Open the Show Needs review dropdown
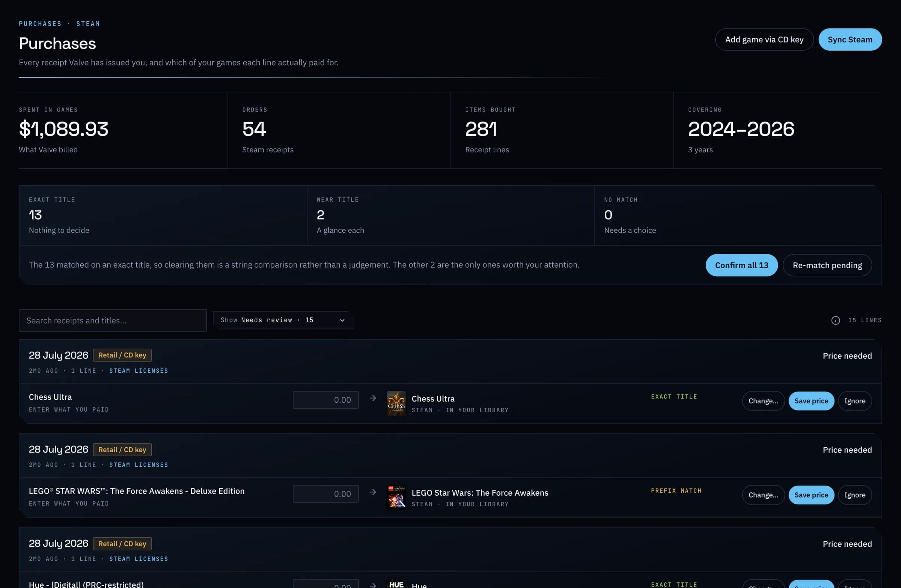This screenshot has height=588, width=901. click(283, 320)
